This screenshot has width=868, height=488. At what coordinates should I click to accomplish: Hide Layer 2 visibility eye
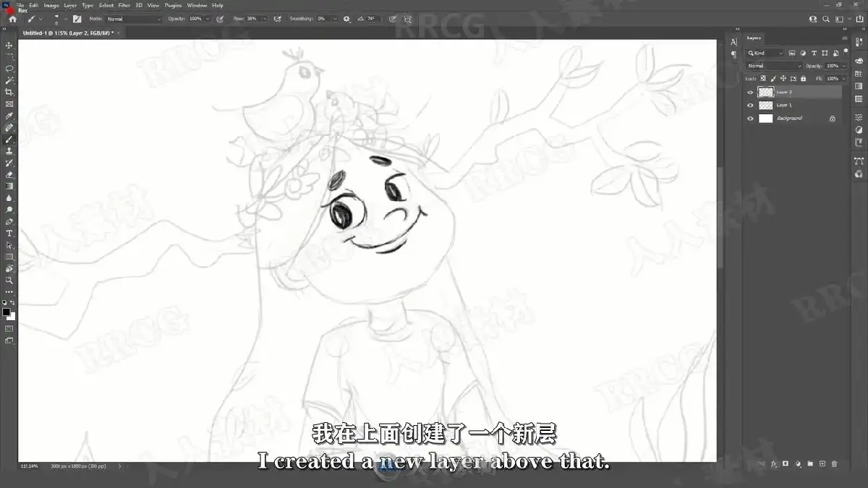pyautogui.click(x=750, y=93)
